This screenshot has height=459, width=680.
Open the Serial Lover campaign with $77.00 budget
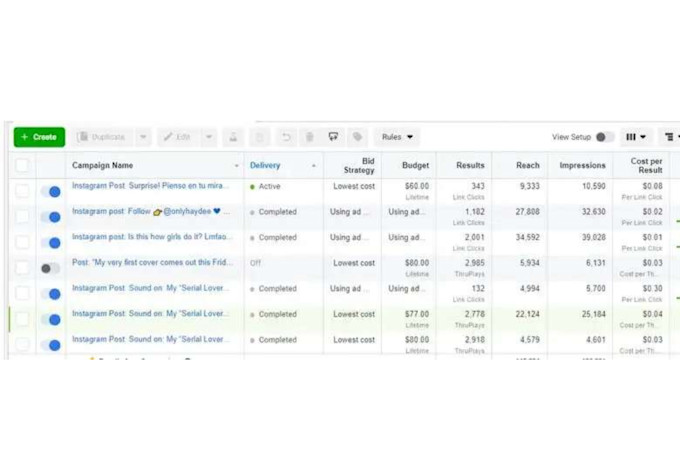150,314
